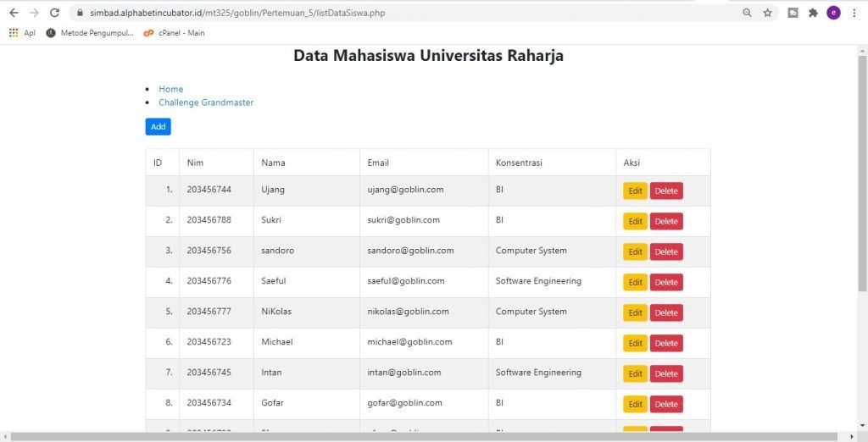Go to the Home link
The height and width of the screenshot is (442, 868).
coord(170,89)
